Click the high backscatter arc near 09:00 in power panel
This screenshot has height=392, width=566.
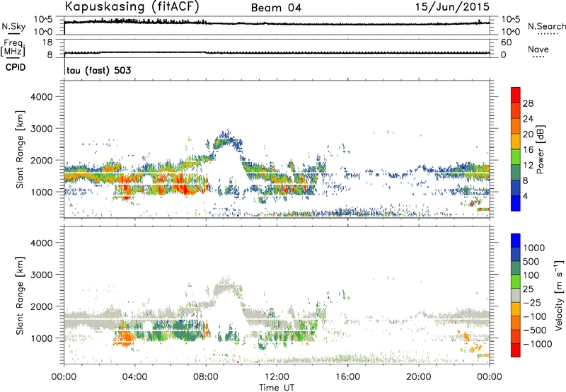(226, 140)
